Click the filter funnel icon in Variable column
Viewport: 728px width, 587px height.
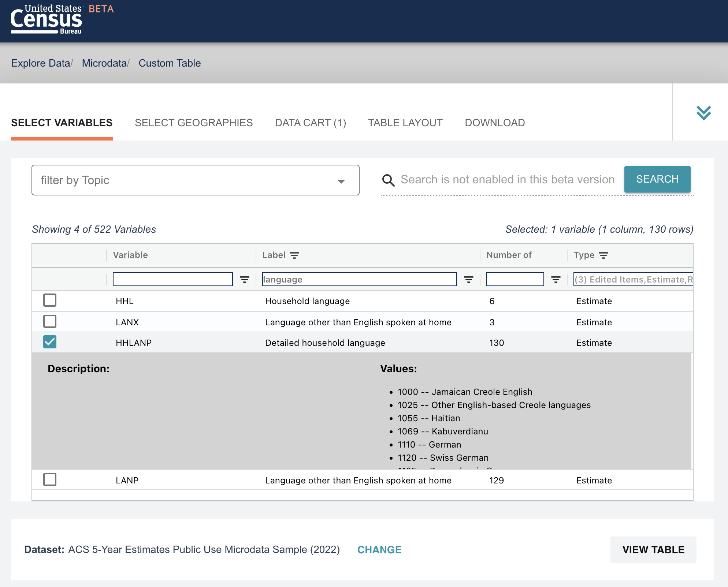click(x=245, y=279)
